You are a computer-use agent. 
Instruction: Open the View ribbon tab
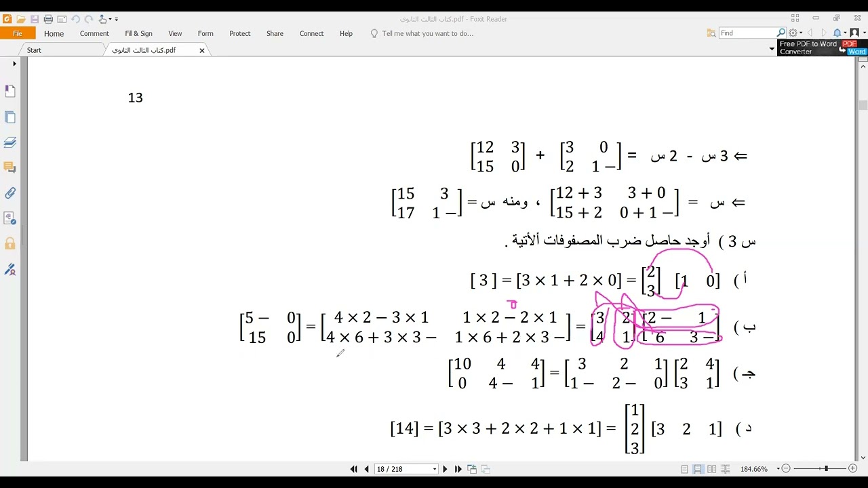pyautogui.click(x=175, y=33)
